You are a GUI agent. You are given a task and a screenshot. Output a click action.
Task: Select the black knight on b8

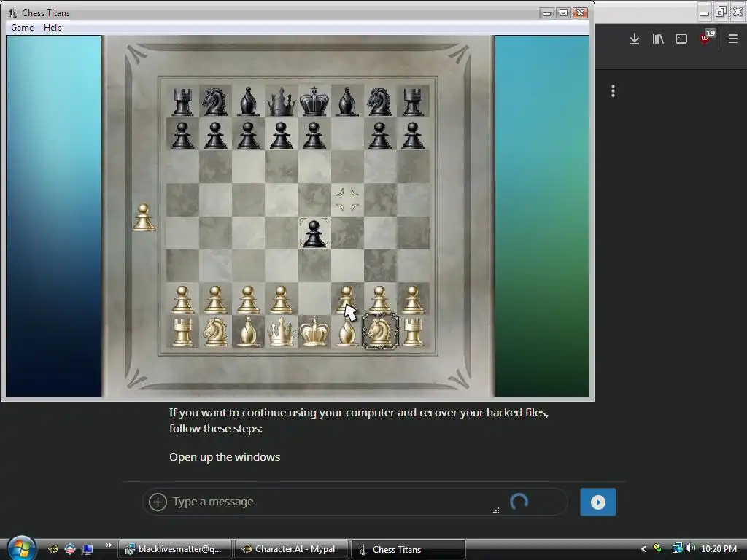215,101
